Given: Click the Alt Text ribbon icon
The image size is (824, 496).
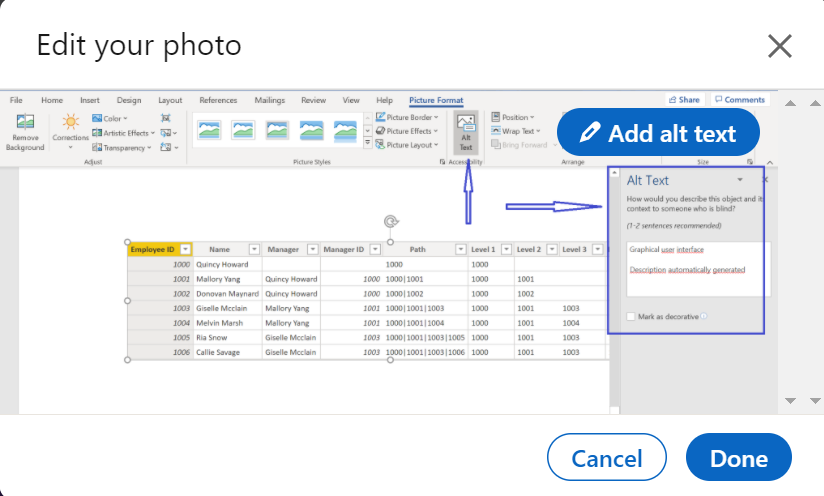Looking at the screenshot, I should click(466, 133).
